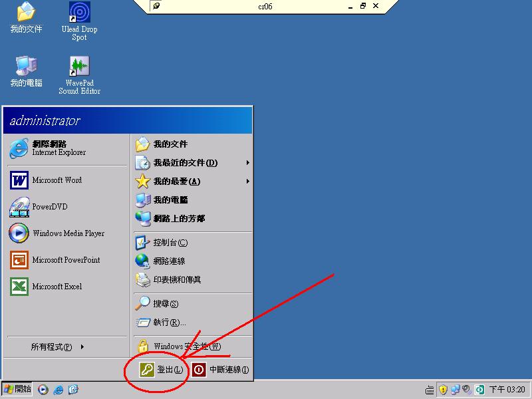Open 網路連線 from the Start menu
Image resolution: width=532 pixels, height=399 pixels.
(193, 261)
